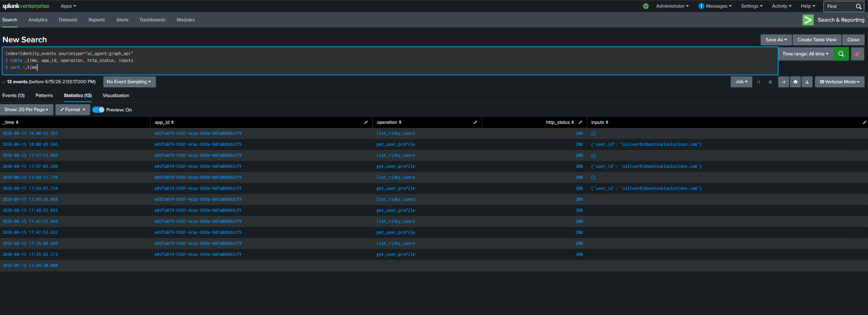Click the Find box magnifier icon
The width and height of the screenshot is (868, 315).
(x=859, y=7)
